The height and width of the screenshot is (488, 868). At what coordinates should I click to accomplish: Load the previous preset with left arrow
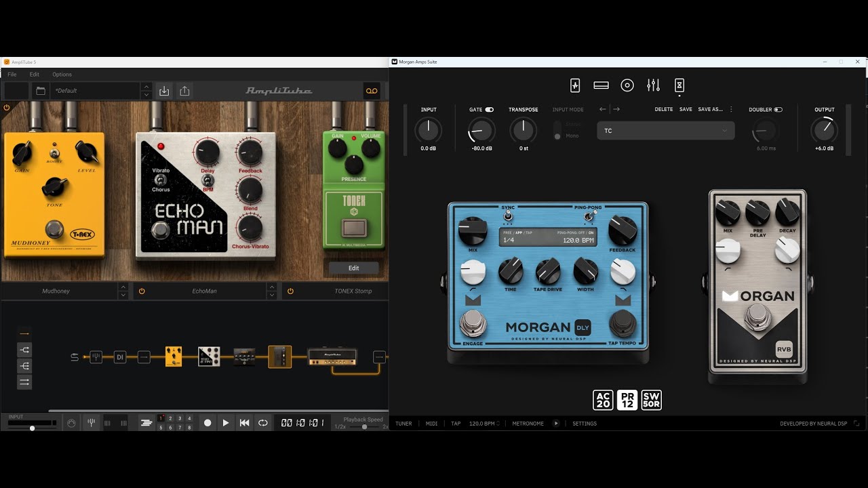click(603, 109)
